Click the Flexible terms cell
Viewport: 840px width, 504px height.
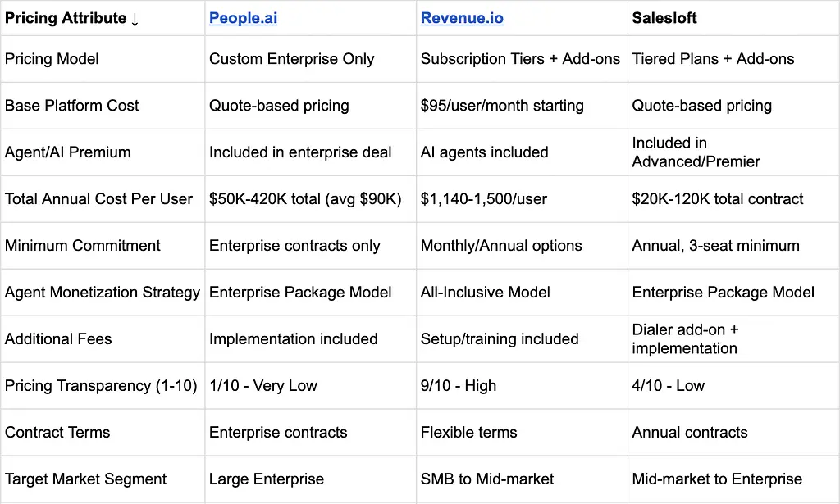tap(468, 433)
